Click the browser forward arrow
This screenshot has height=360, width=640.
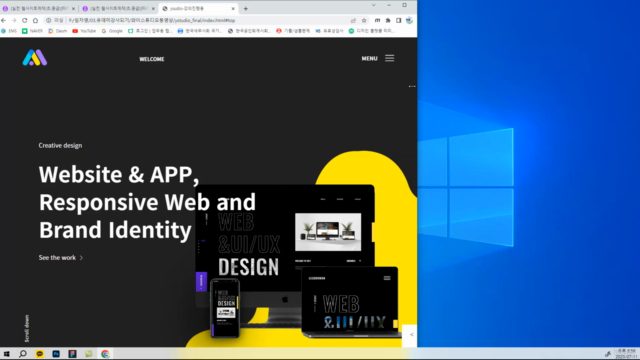(14, 20)
